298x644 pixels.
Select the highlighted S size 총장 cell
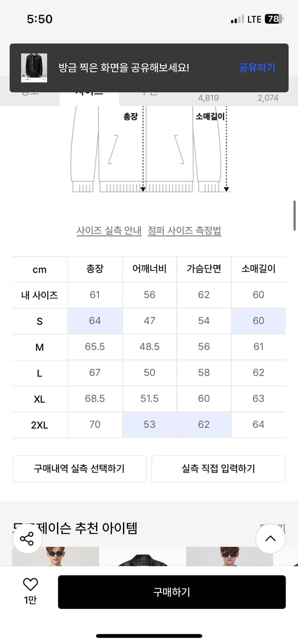[95, 321]
